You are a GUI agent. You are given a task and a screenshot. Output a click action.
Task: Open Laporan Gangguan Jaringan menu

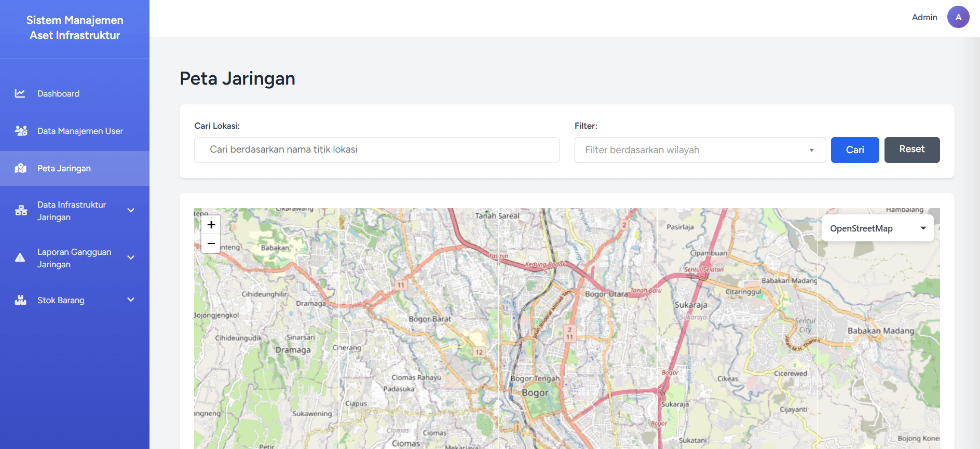tap(75, 258)
